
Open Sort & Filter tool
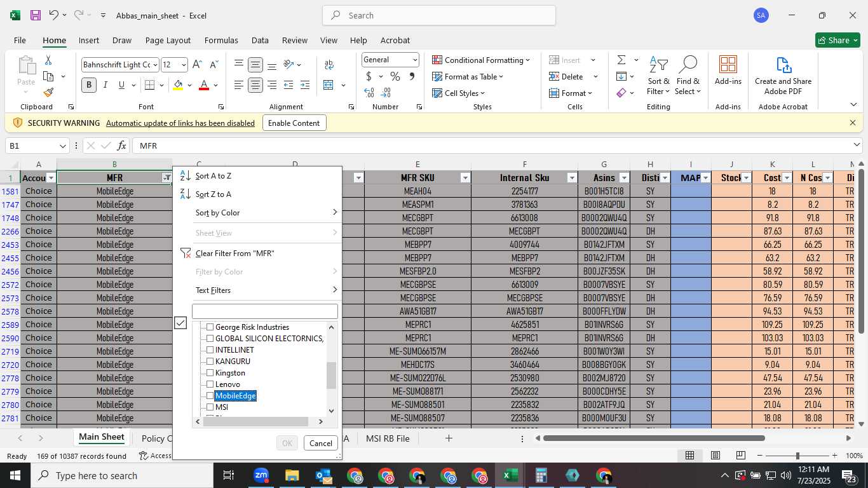tap(658, 76)
